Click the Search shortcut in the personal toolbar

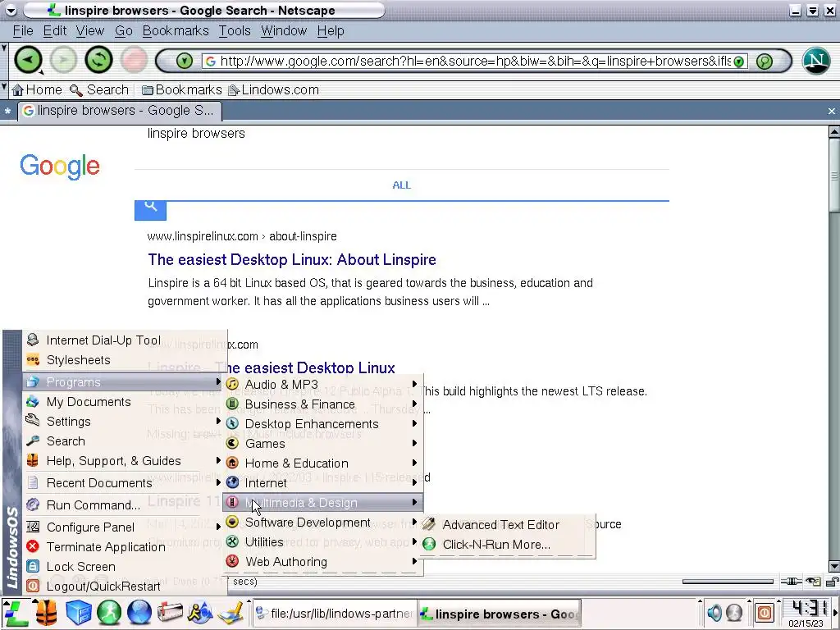99,89
